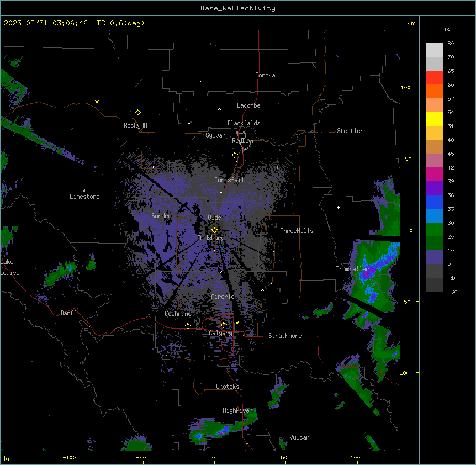Click the Cochrane town label
The width and height of the screenshot is (476, 465).
pyautogui.click(x=178, y=314)
